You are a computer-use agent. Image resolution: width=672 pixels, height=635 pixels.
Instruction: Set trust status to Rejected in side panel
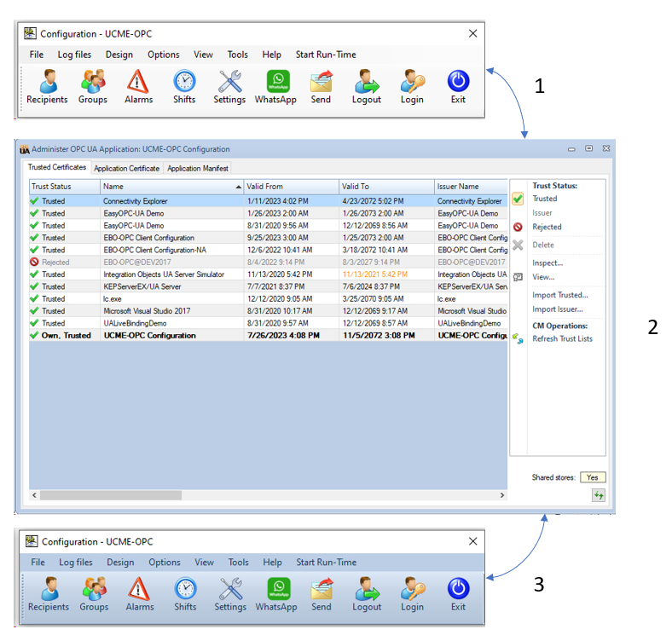tap(547, 227)
